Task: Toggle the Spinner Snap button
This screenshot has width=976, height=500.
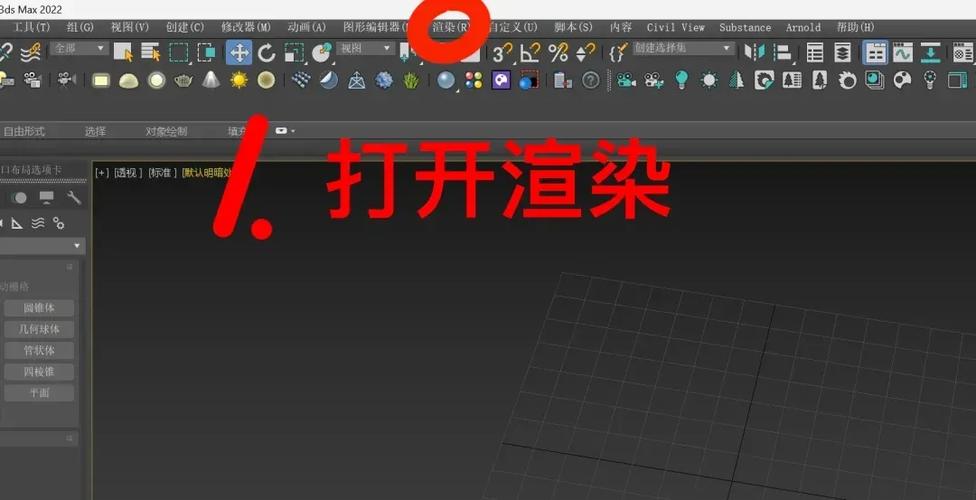Action: click(x=584, y=53)
